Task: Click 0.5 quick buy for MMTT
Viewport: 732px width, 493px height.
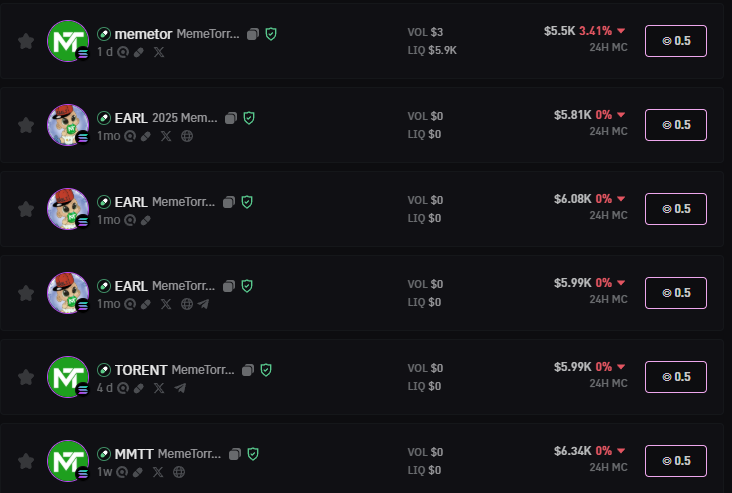Action: pos(676,461)
